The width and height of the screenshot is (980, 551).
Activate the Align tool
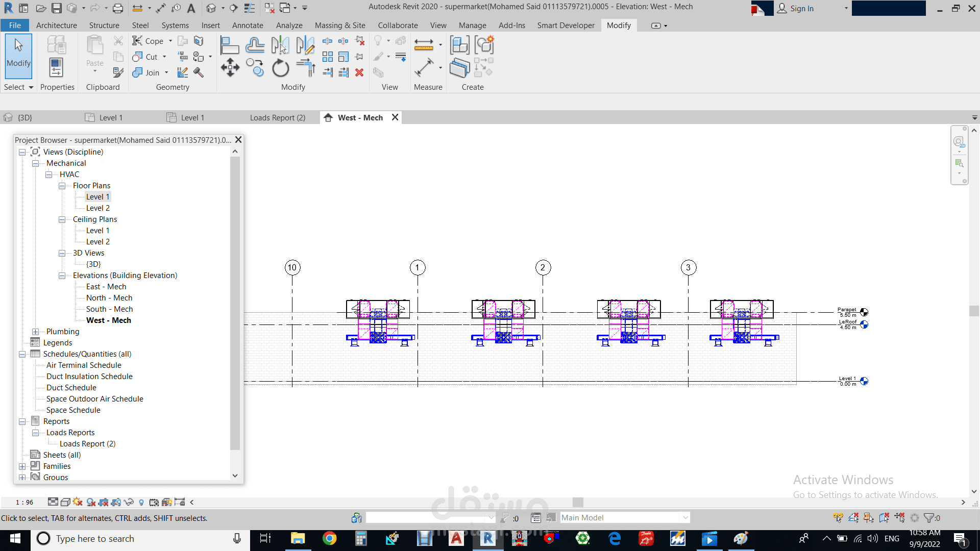point(230,45)
